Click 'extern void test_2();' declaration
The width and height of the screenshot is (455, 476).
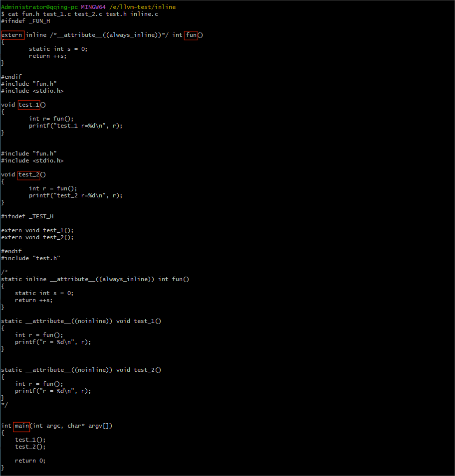(37, 237)
